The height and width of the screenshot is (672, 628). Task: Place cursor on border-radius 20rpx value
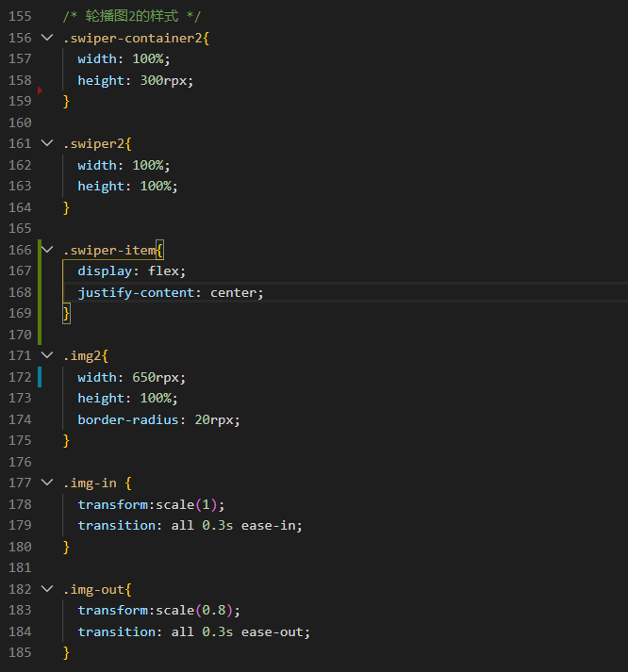(x=214, y=419)
